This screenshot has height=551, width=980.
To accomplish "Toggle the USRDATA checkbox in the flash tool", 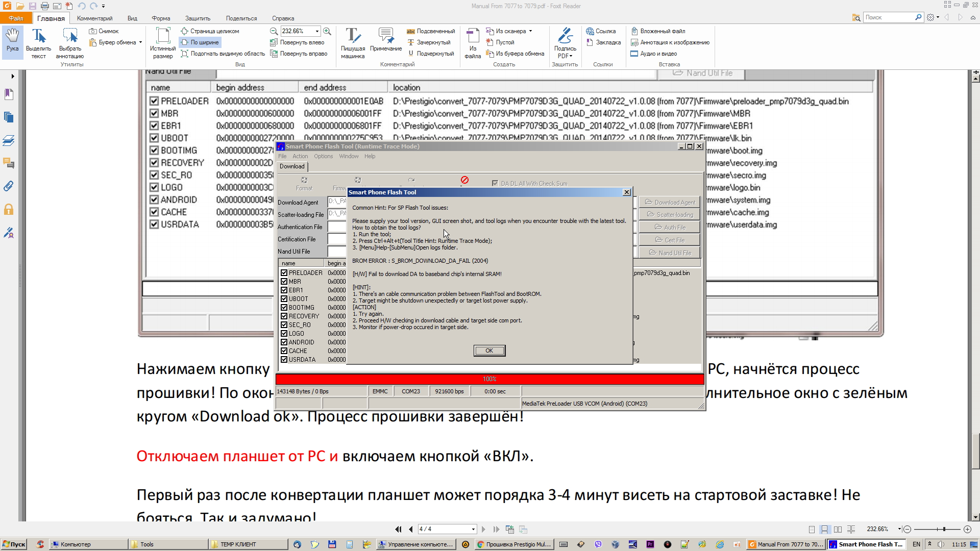I will (284, 360).
